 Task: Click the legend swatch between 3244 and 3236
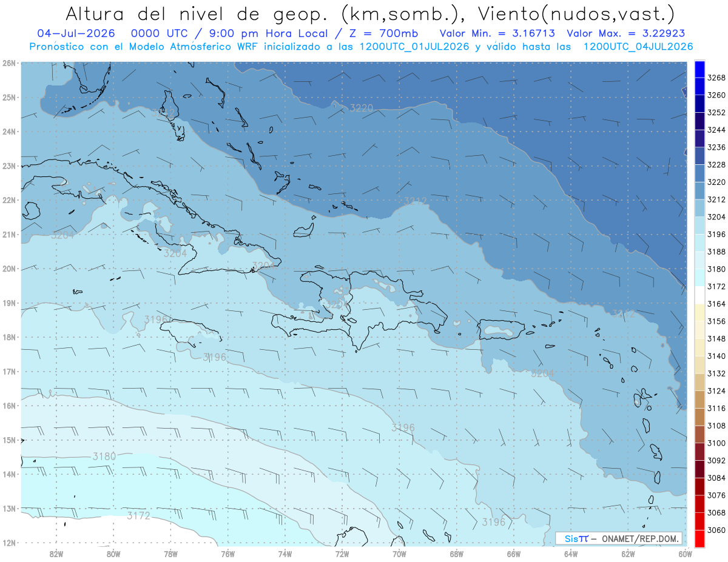699,138
